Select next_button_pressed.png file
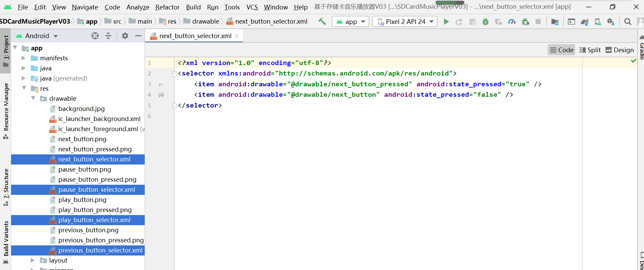Image resolution: width=644 pixels, height=270 pixels. tap(78, 149)
